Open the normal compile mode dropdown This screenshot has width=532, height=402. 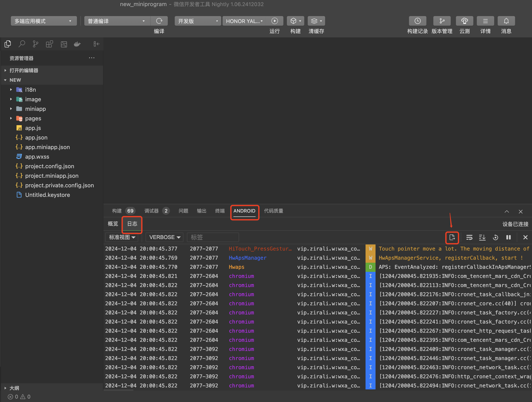[x=117, y=21]
